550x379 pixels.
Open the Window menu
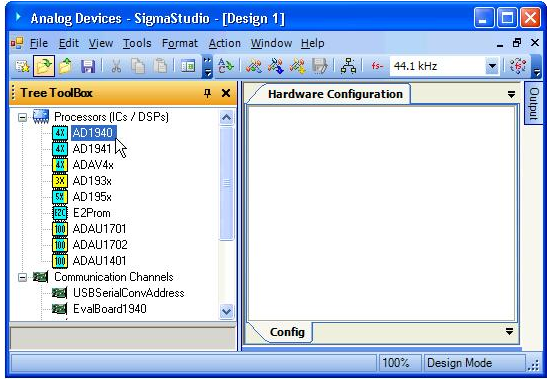pyautogui.click(x=271, y=43)
